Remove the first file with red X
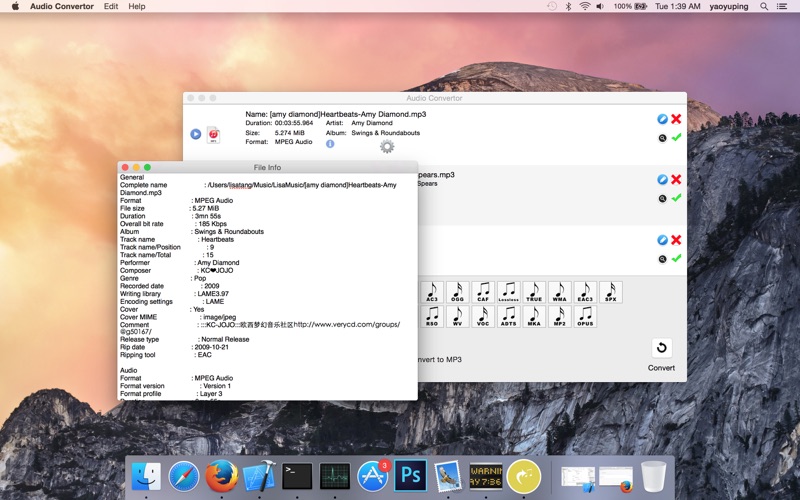The image size is (800, 500). click(676, 119)
